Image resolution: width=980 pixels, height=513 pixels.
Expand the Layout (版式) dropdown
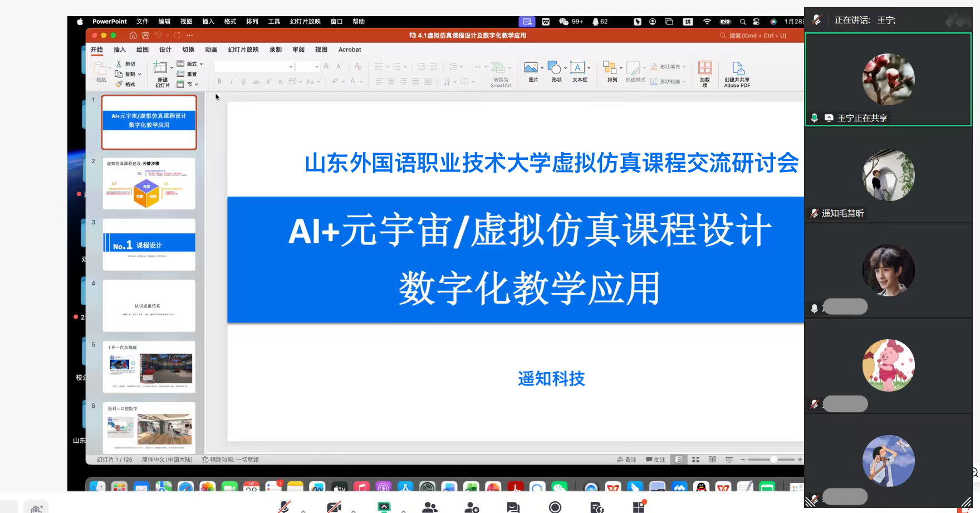tap(190, 64)
